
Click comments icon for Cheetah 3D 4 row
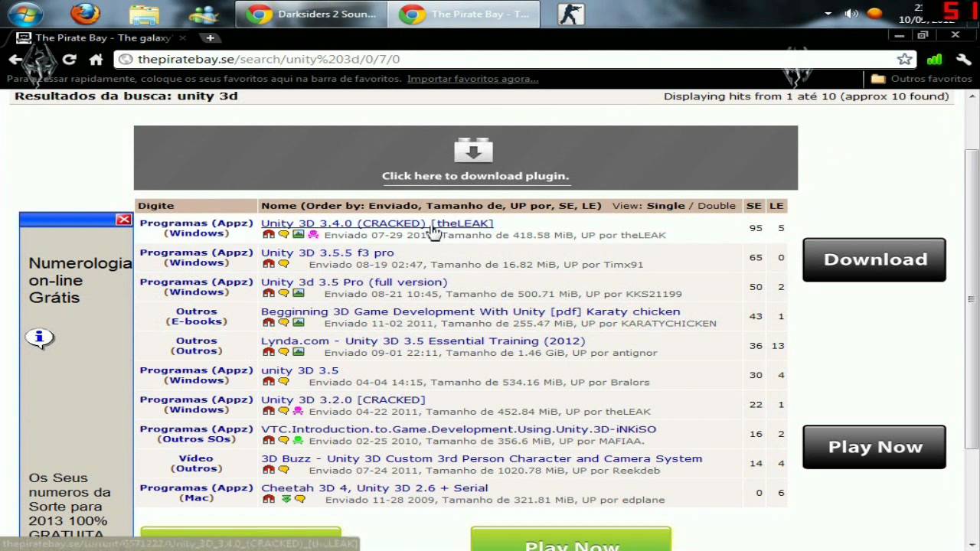pos(299,499)
